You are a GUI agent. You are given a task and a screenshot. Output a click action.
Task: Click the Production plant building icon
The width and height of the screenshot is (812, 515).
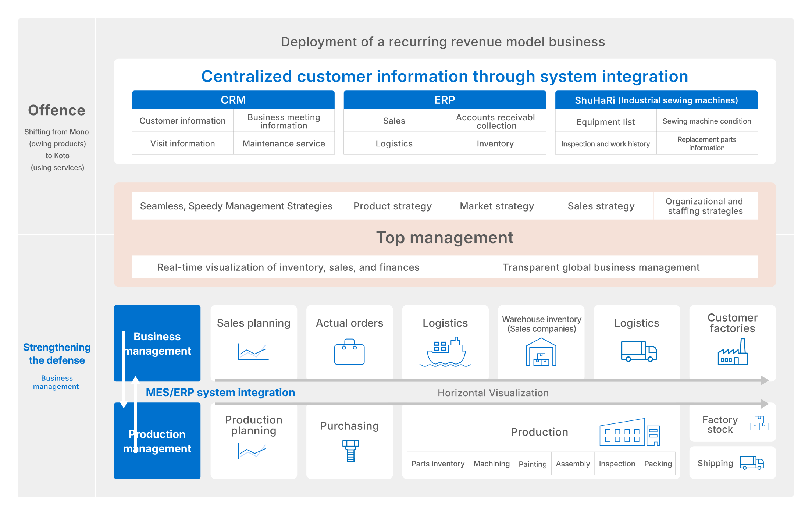[x=630, y=432]
